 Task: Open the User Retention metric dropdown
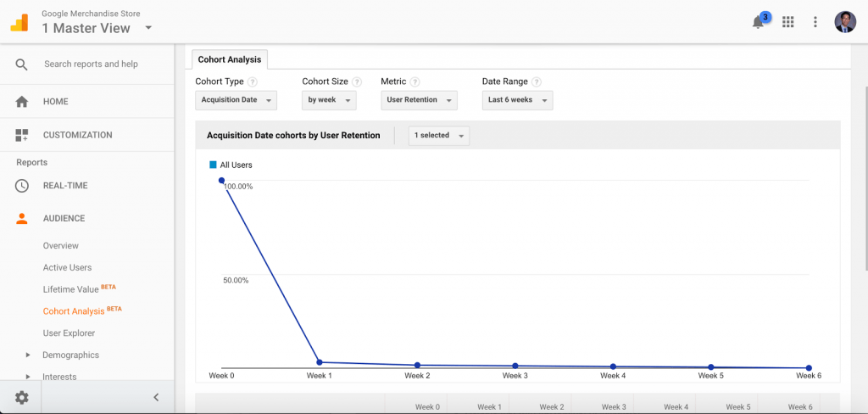coord(419,100)
